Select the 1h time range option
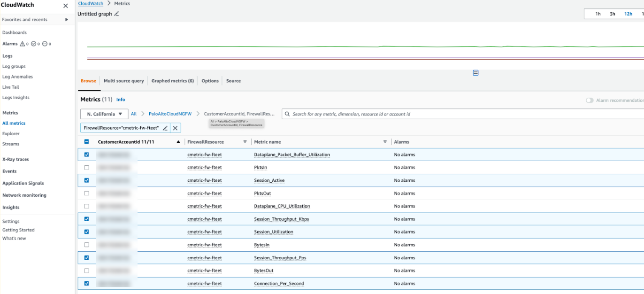Image resolution: width=644 pixels, height=294 pixels. click(x=598, y=14)
